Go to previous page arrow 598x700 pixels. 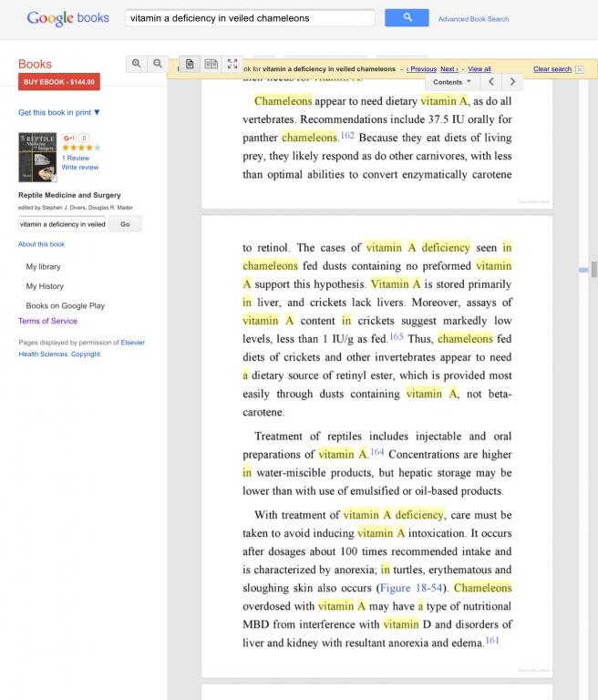(x=491, y=82)
